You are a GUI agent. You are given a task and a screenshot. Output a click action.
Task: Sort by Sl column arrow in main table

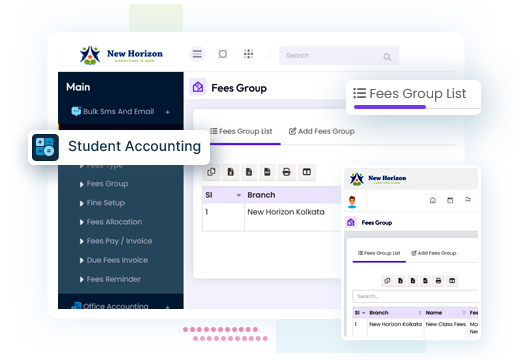(x=239, y=195)
